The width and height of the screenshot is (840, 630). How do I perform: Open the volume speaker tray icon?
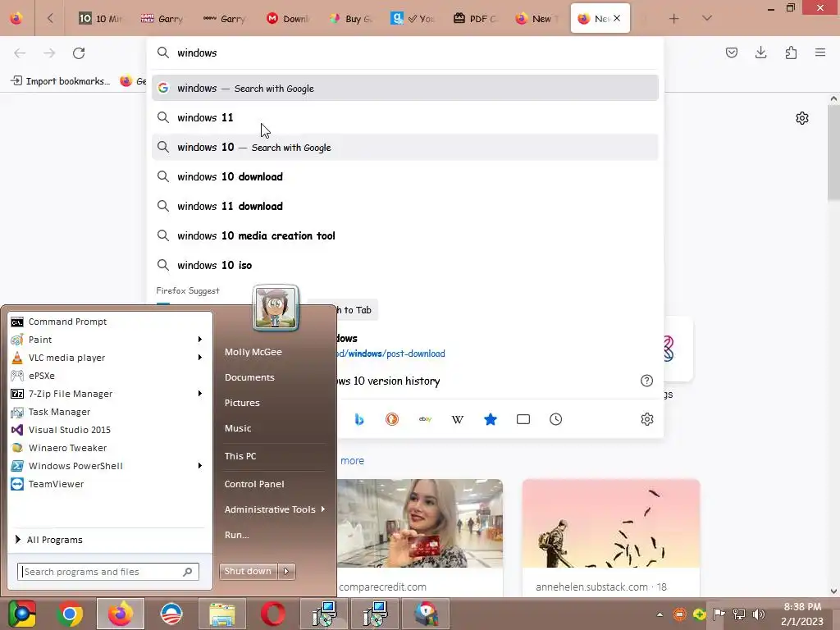758,614
